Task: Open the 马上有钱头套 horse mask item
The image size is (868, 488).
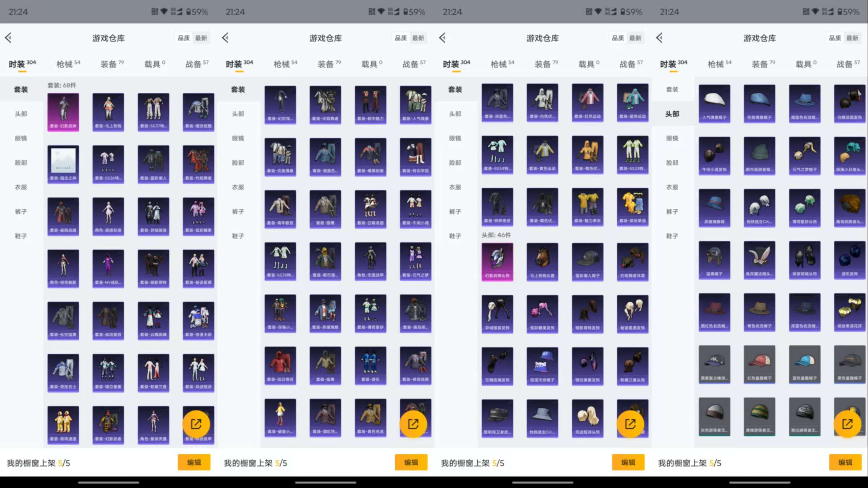Action: coord(542,262)
